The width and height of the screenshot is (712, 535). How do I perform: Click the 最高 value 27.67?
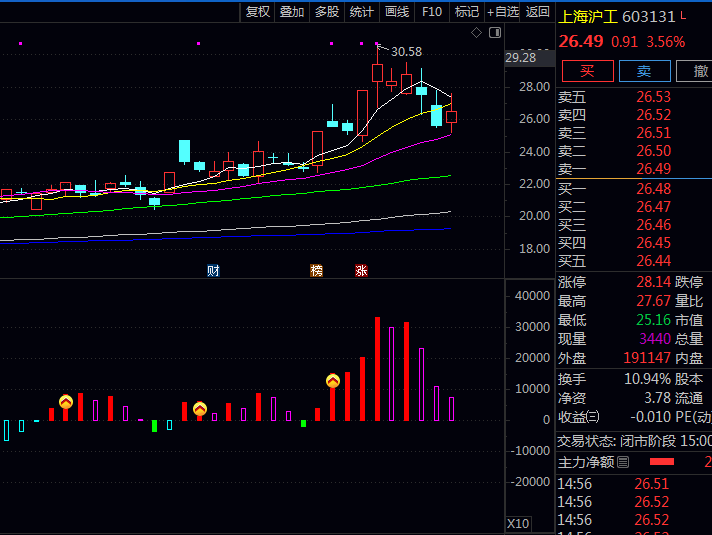[653, 301]
